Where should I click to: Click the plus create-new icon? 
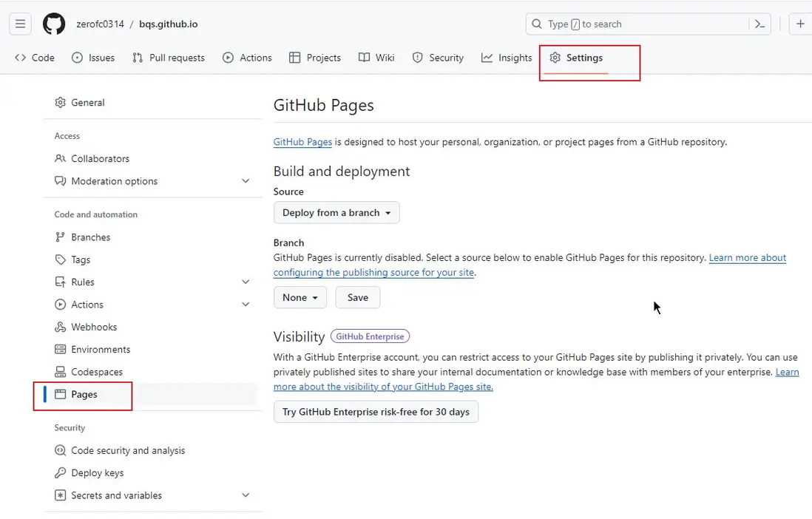click(800, 24)
